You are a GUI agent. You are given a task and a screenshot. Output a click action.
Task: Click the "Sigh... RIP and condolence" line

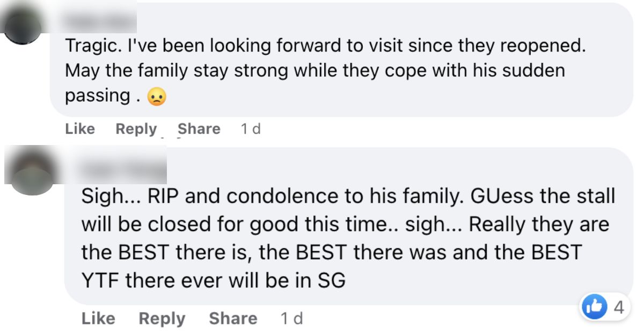[x=348, y=197]
